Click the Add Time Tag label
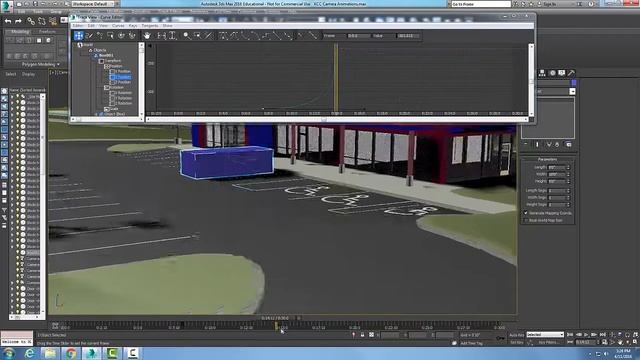 pos(471,343)
